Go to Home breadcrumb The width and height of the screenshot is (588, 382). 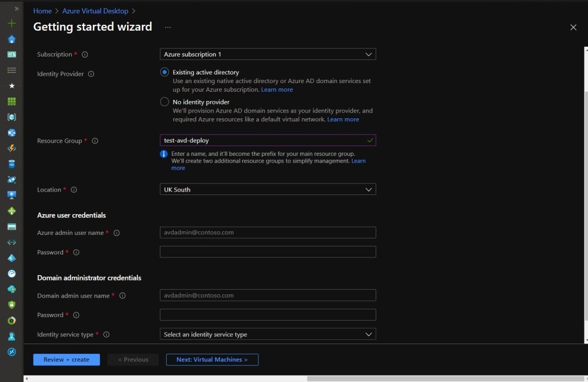(42, 11)
